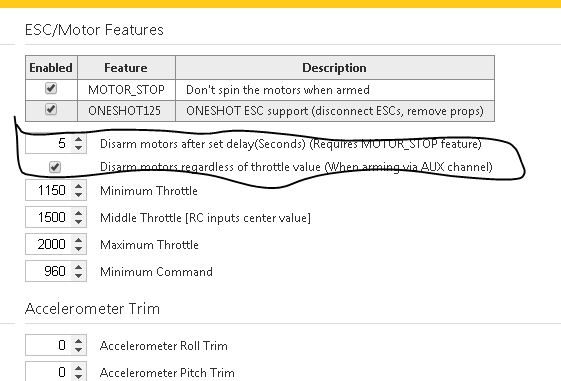The width and height of the screenshot is (561, 381).
Task: Increase Minimum Throttle with up arrow
Action: click(x=78, y=186)
